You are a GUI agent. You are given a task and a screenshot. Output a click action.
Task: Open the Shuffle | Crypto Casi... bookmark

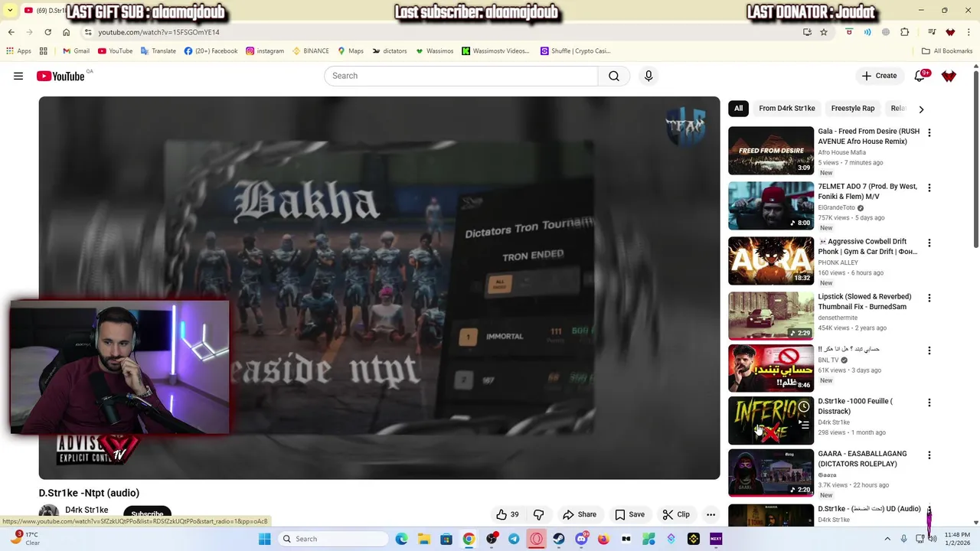point(575,51)
